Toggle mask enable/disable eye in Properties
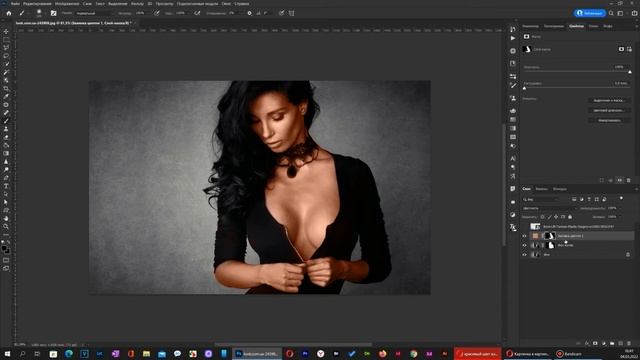The width and height of the screenshot is (640, 360). 620,180
